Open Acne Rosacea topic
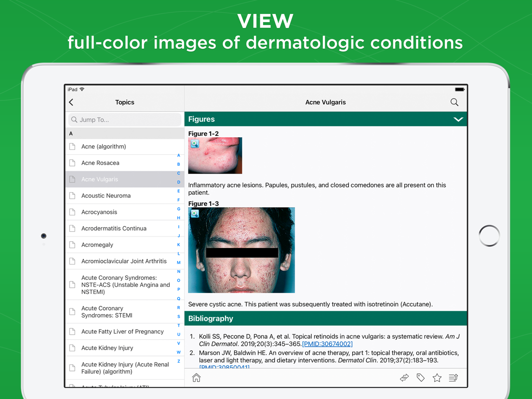The width and height of the screenshot is (532, 399). (124, 163)
